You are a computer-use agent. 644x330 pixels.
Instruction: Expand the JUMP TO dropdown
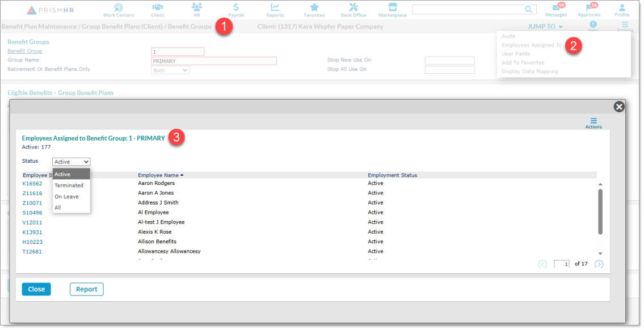coord(545,27)
